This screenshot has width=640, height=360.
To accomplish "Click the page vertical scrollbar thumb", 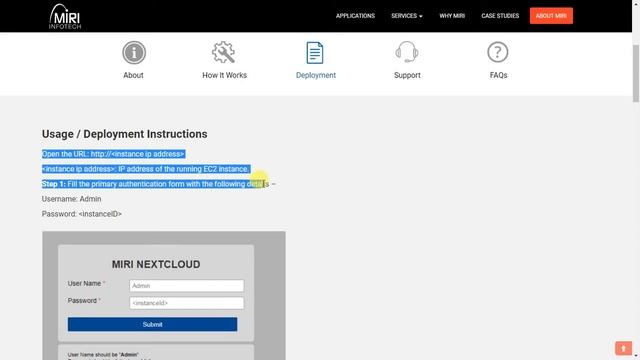I will [636, 73].
